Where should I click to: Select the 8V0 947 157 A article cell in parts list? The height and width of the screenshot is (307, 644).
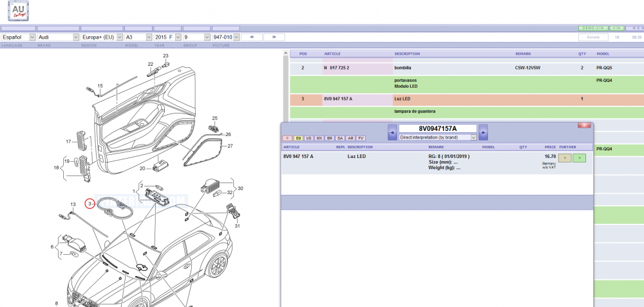coord(357,99)
